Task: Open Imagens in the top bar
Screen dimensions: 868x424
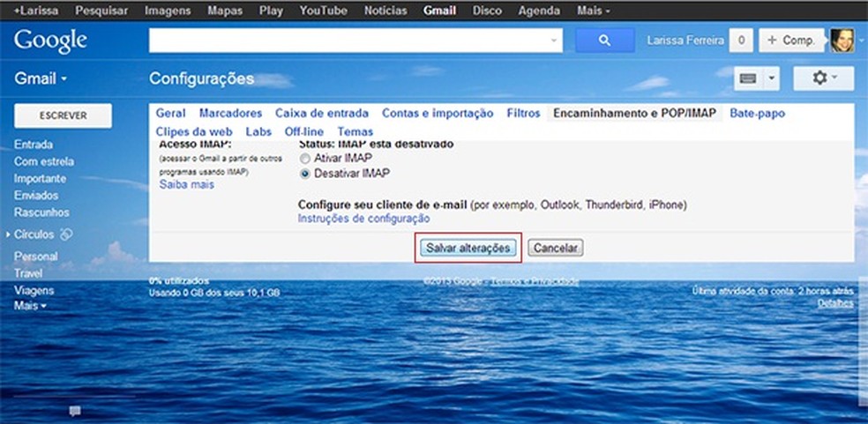Action: tap(168, 11)
